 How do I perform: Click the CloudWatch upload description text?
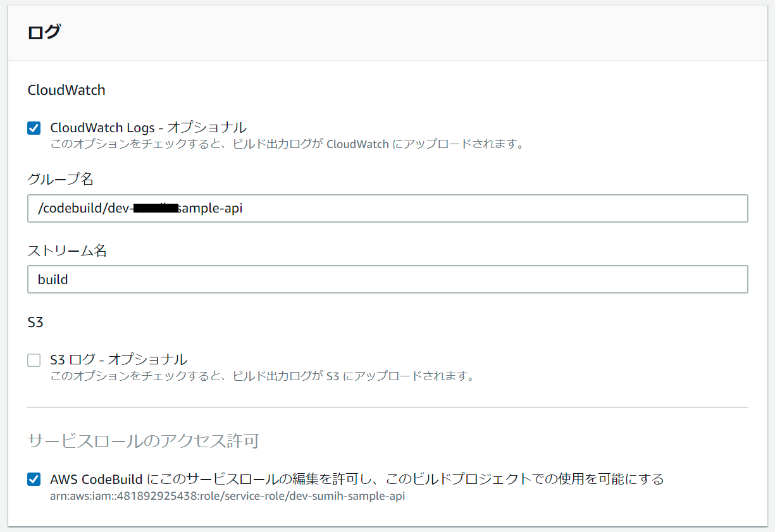coord(288,144)
